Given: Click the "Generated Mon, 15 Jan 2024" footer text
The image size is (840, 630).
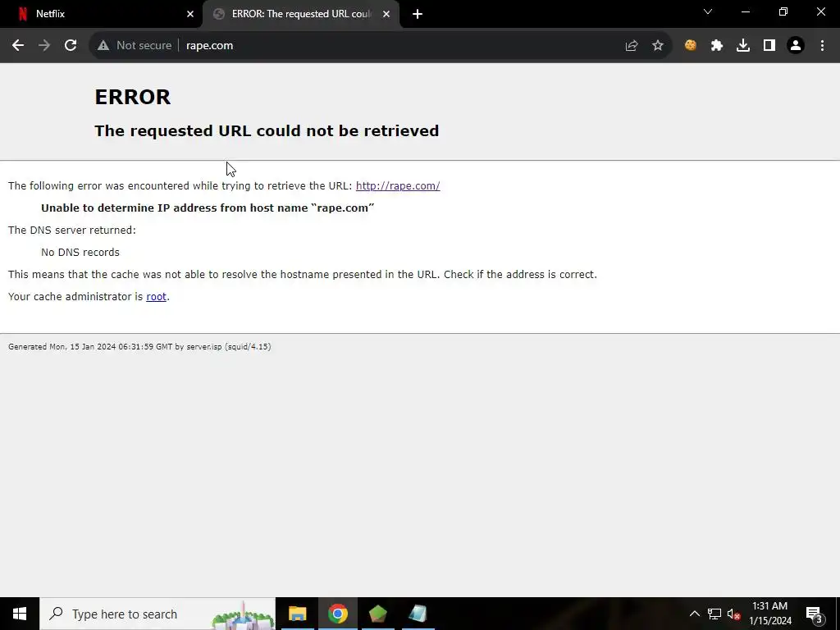Looking at the screenshot, I should 139,347.
